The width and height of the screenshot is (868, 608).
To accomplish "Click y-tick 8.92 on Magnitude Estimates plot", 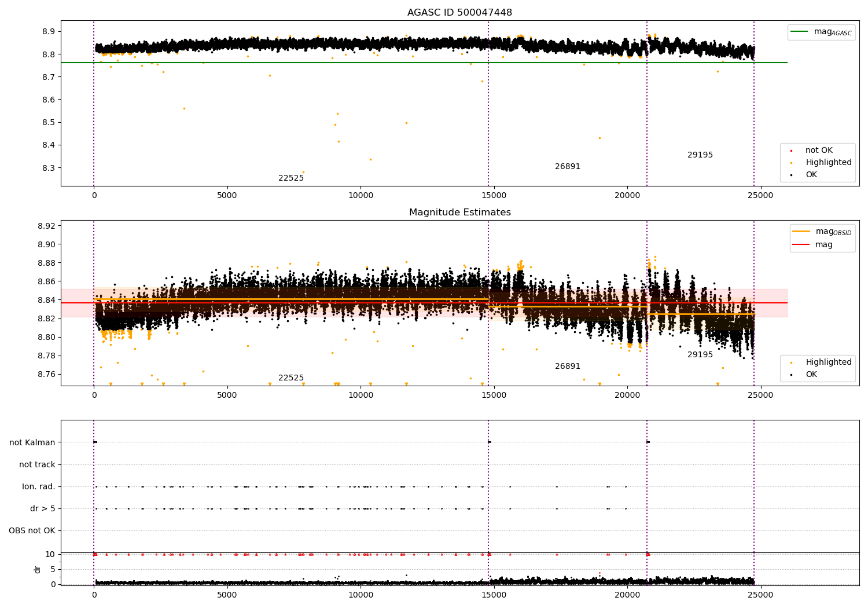I will (46, 226).
